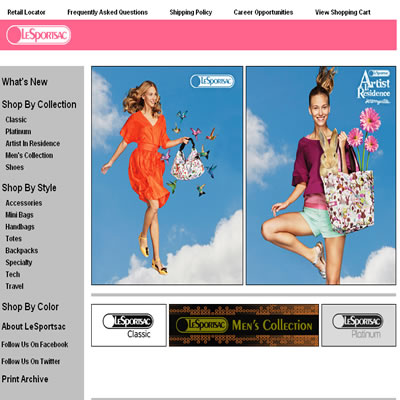Screen dimensions: 400x400
Task: Click the Artist in Residence banner image
Action: point(321,175)
